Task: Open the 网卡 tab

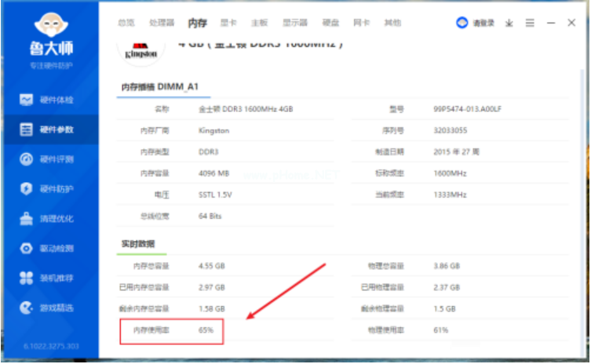Action: click(360, 24)
